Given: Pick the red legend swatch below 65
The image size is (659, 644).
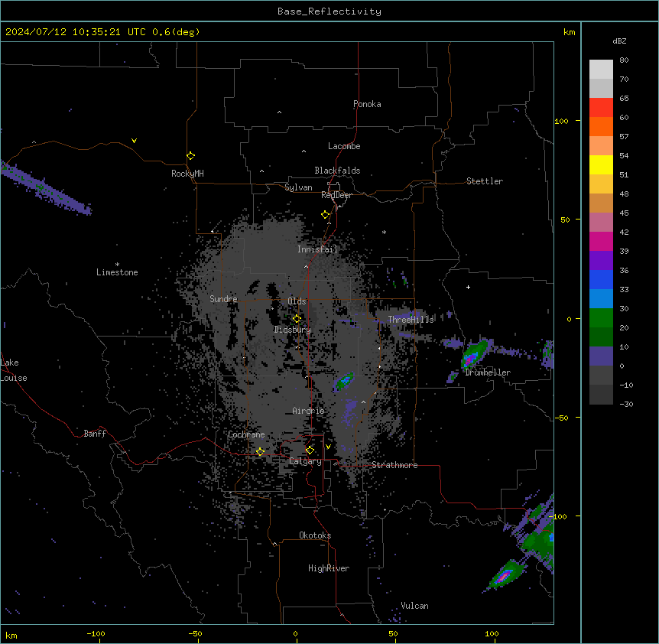Looking at the screenshot, I should 601,107.
